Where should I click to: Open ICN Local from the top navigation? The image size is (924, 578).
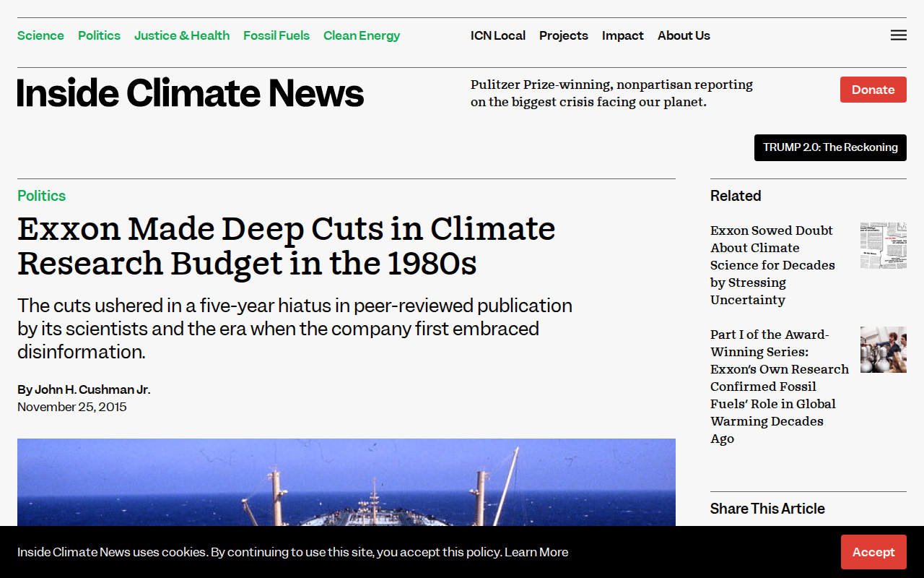[x=498, y=35]
